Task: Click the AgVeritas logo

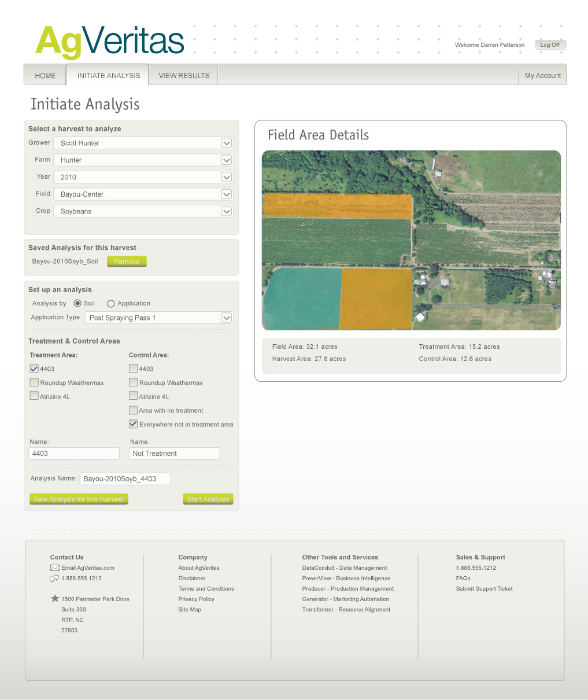Action: [x=110, y=42]
